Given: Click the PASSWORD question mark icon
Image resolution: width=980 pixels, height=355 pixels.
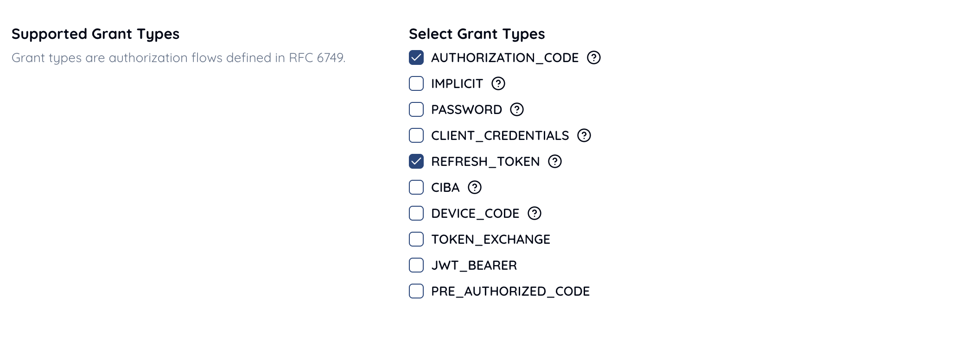Looking at the screenshot, I should 516,109.
